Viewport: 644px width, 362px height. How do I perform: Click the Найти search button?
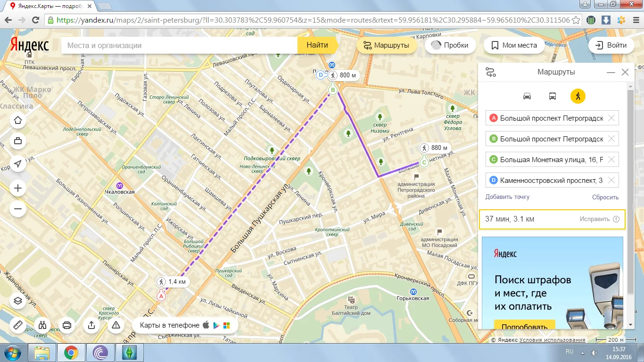(317, 45)
